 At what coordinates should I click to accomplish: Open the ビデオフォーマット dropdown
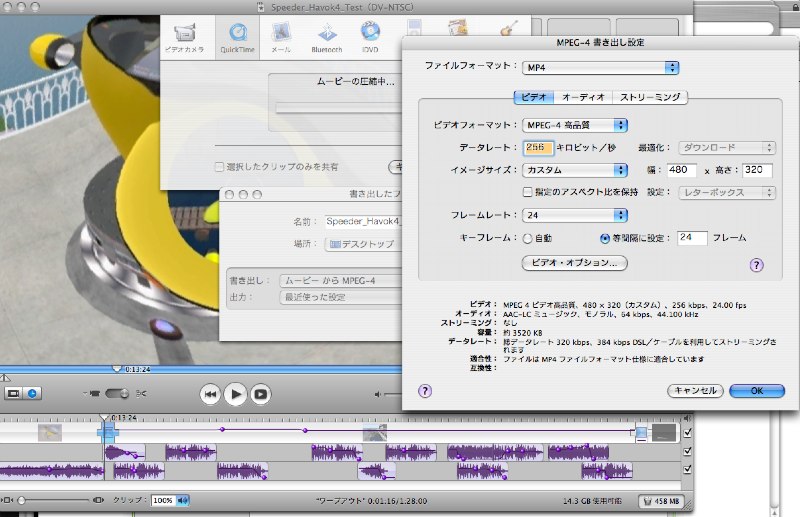point(575,125)
